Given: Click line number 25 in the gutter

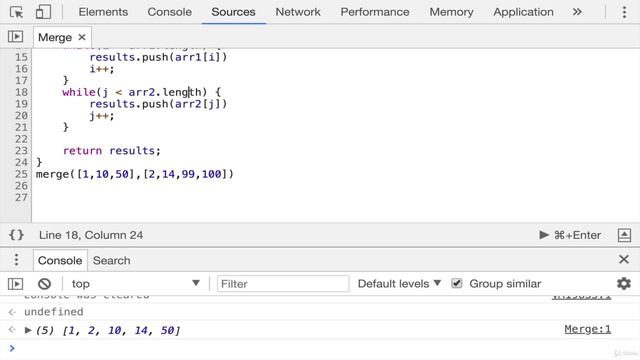Looking at the screenshot, I should [21, 174].
